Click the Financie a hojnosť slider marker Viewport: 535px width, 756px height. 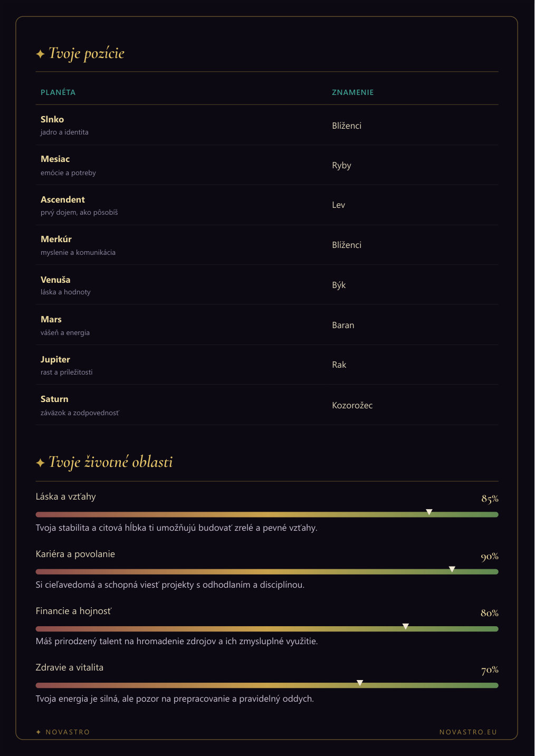coord(406,626)
